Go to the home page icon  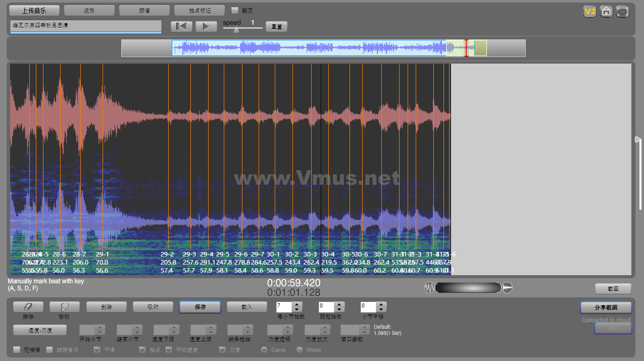tap(606, 11)
